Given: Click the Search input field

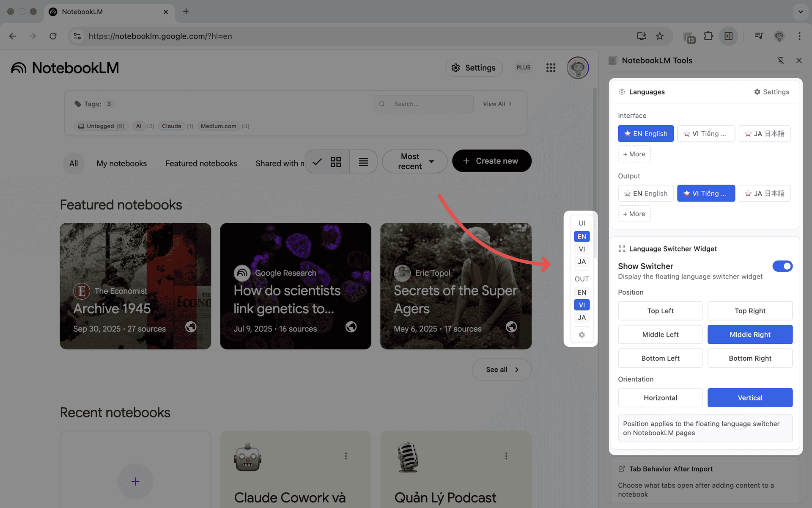Looking at the screenshot, I should 423,104.
